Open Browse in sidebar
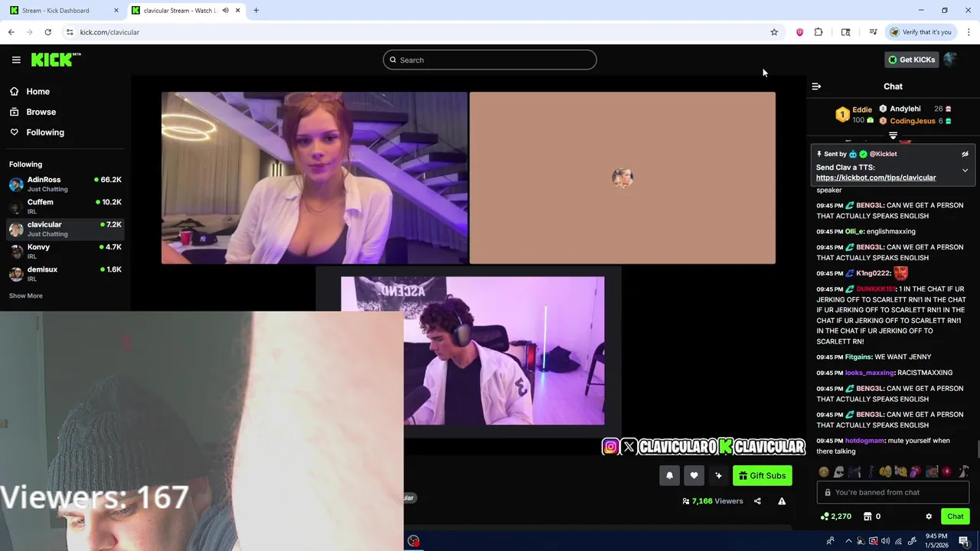Viewport: 980px width, 551px height. point(41,112)
